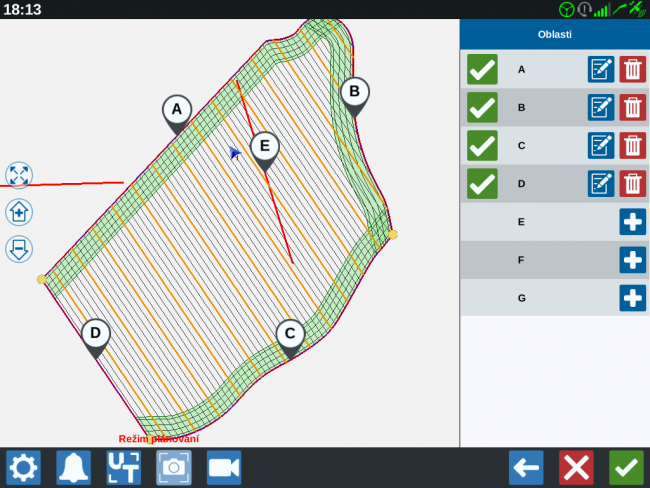Confirm with the green check button
Image resolution: width=650 pixels, height=488 pixels.
(626, 468)
